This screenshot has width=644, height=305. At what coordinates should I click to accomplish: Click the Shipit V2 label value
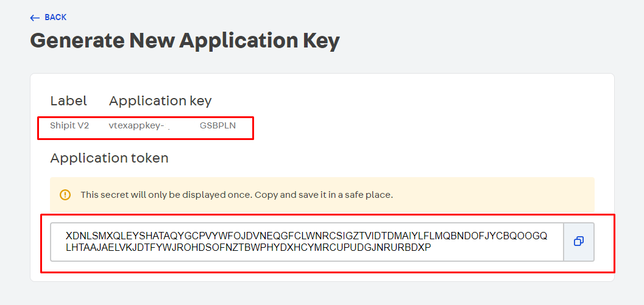pos(69,125)
